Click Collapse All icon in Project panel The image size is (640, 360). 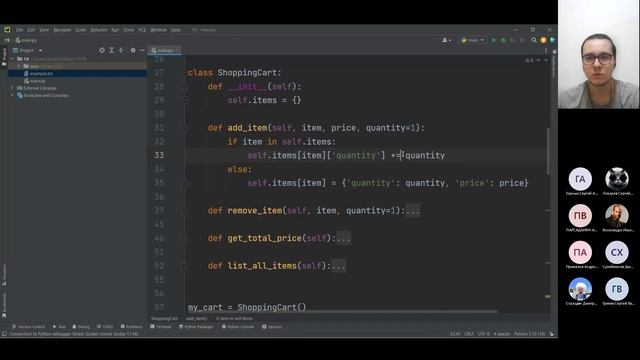coord(121,50)
